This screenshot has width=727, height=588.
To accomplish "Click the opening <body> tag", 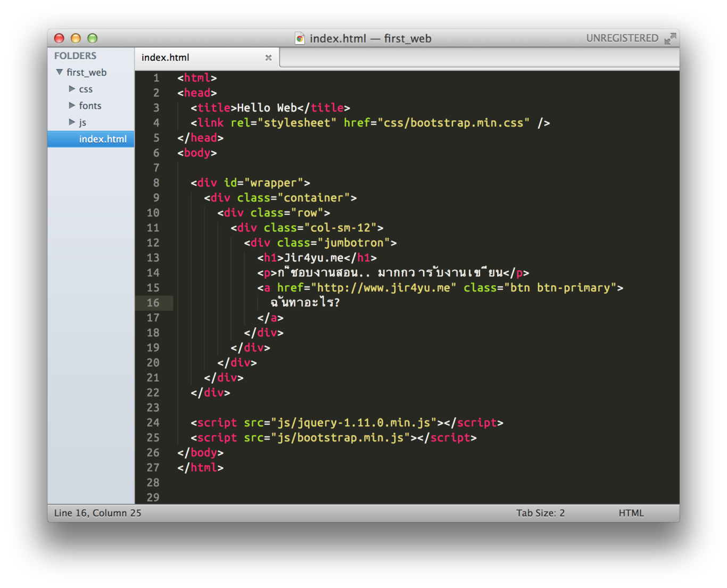I will click(x=197, y=153).
